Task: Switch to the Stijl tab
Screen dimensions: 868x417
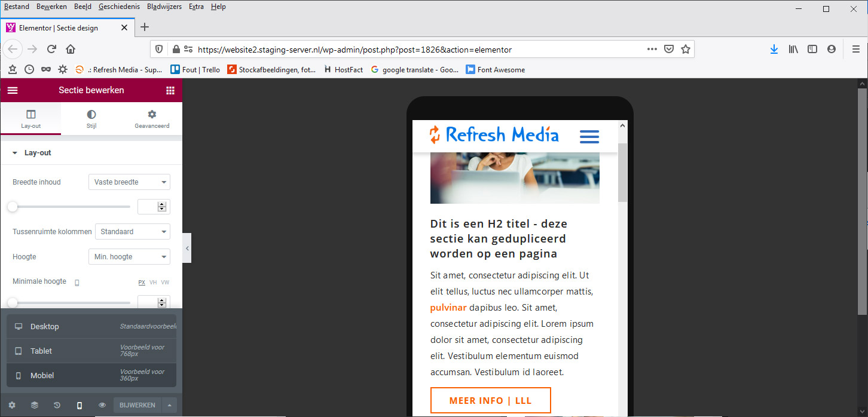Action: click(91, 118)
